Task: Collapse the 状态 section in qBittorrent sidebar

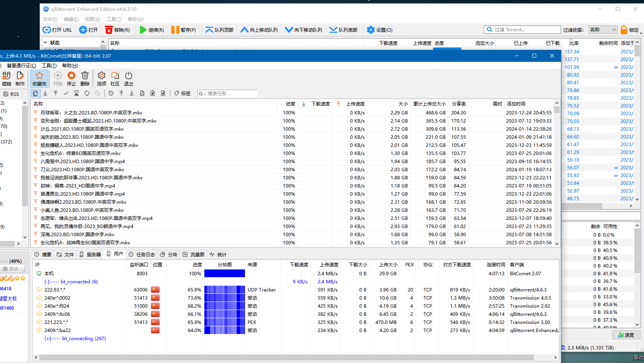Action: [x=46, y=43]
